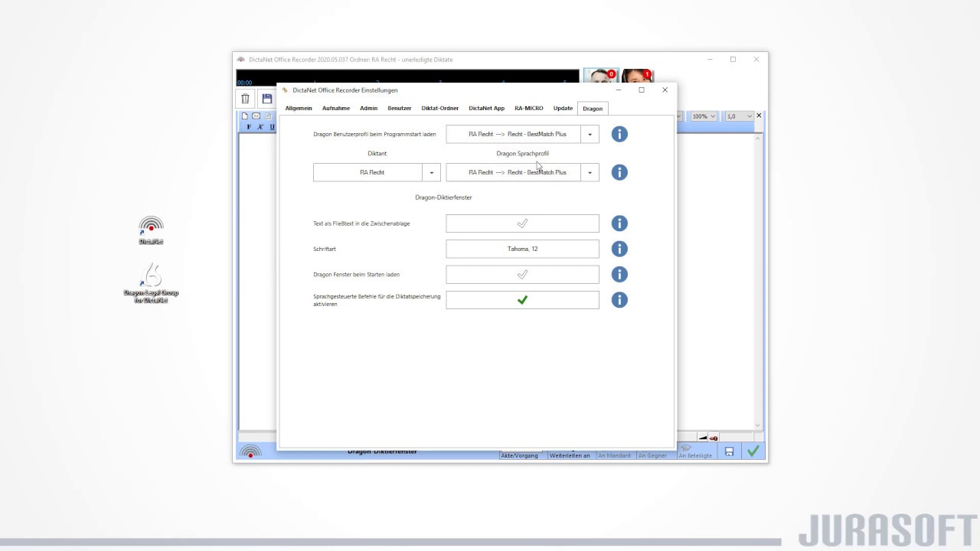The image size is (980, 551).
Task: Switch to the Allgemein tab
Action: click(299, 109)
